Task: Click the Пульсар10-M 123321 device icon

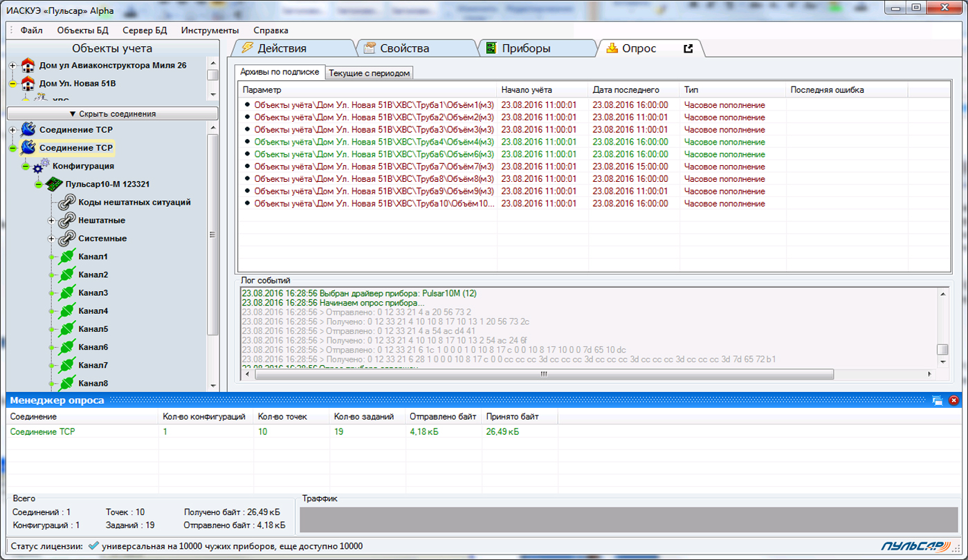Action: 55,184
